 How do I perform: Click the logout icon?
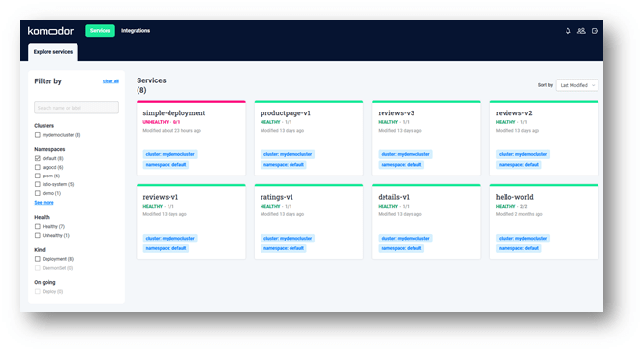pos(595,31)
